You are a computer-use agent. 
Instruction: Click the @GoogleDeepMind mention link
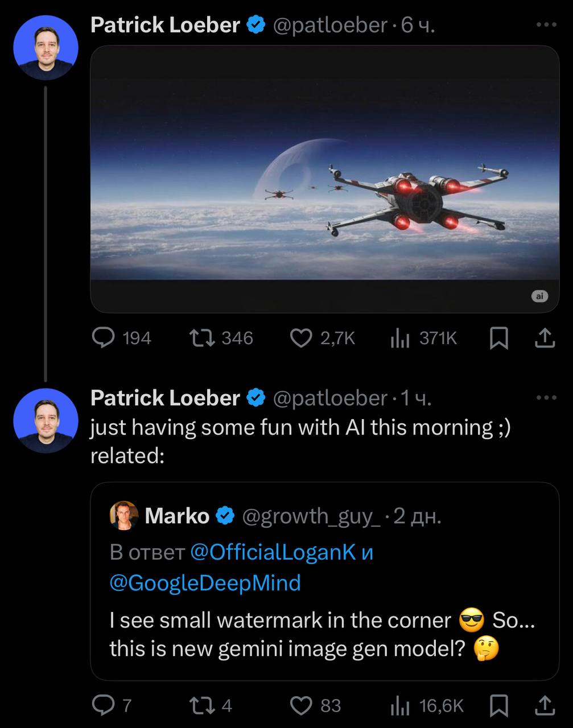coord(205,583)
